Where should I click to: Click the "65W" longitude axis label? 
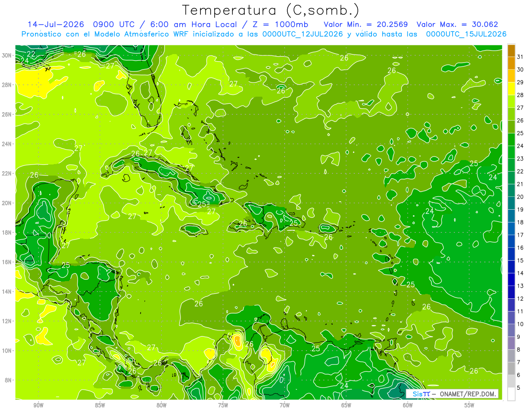346,405
